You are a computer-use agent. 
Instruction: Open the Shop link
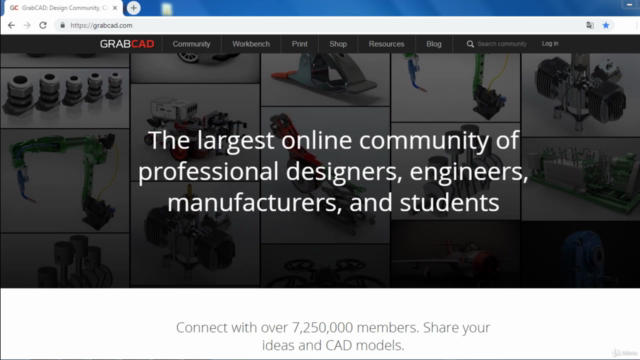[338, 44]
